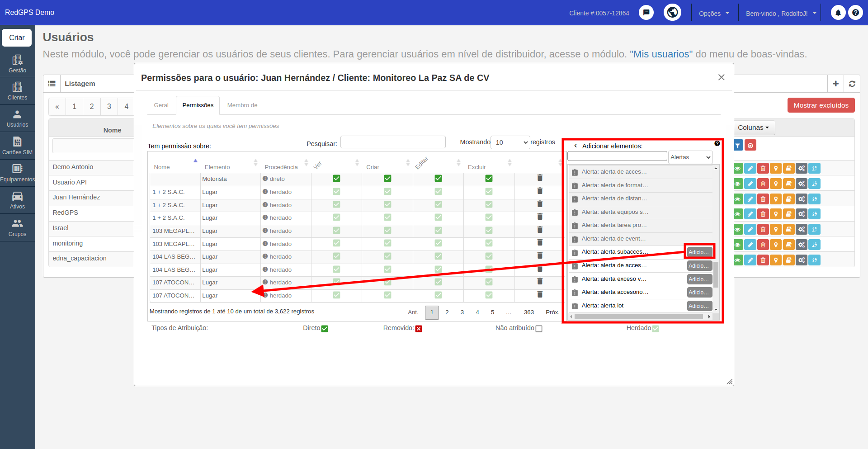Open the Ativos sidebar module

(17, 200)
